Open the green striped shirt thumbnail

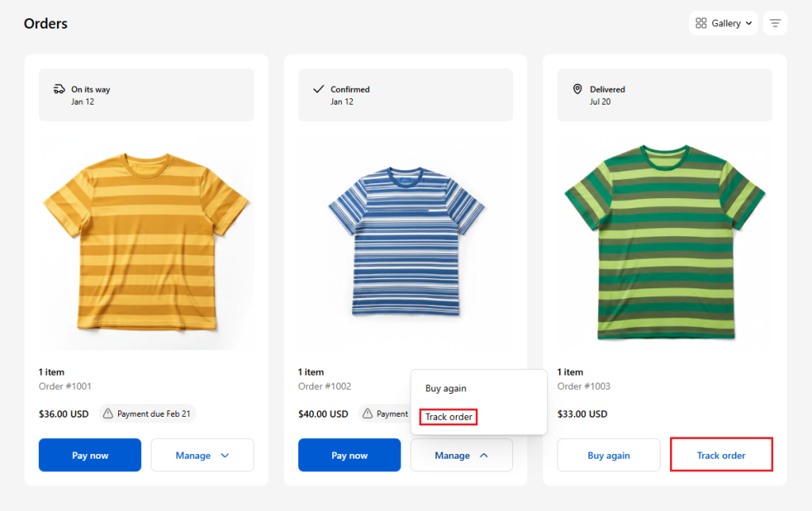tap(665, 240)
